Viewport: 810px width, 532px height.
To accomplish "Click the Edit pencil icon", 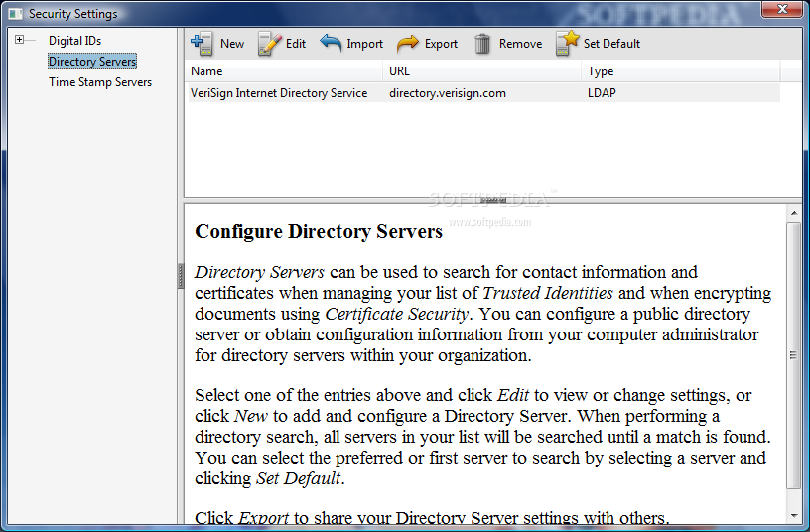I will coord(269,44).
